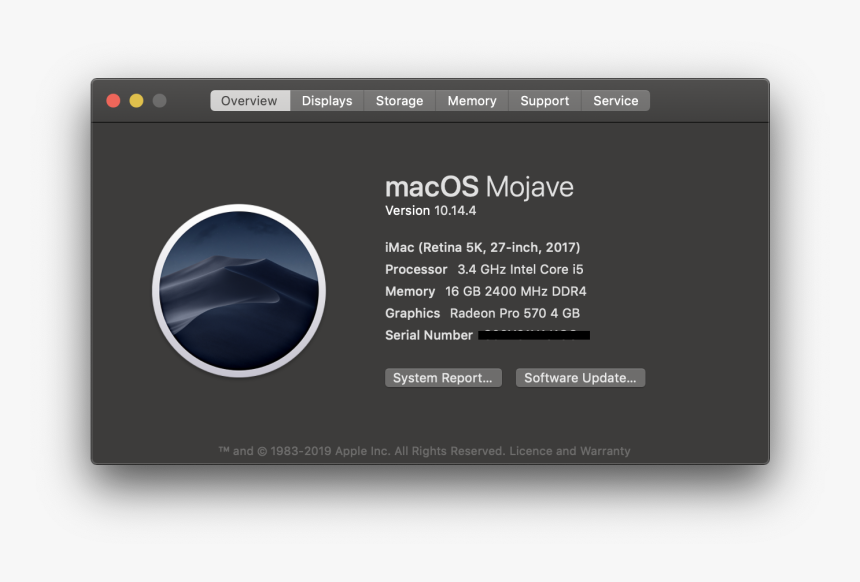Show the Support tab

pyautogui.click(x=545, y=101)
